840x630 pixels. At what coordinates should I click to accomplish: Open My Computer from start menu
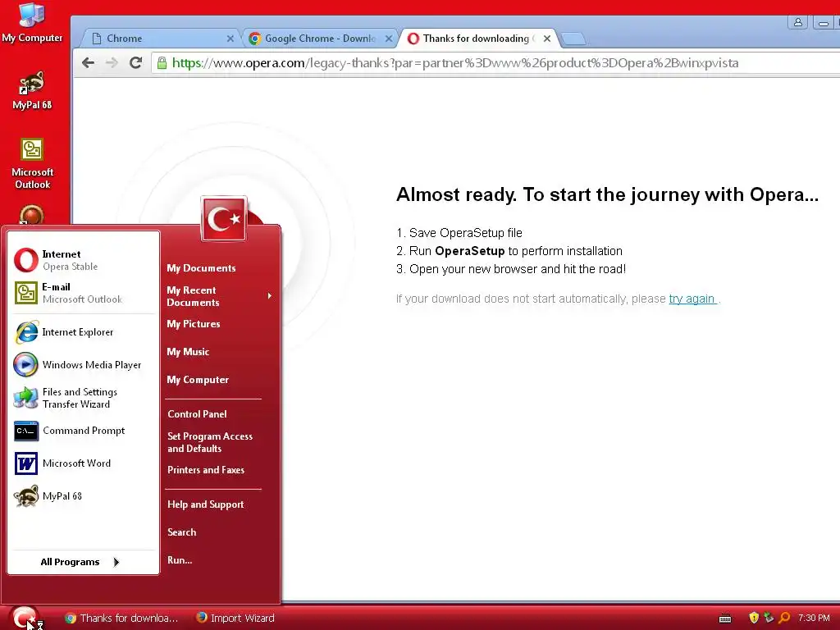point(198,380)
